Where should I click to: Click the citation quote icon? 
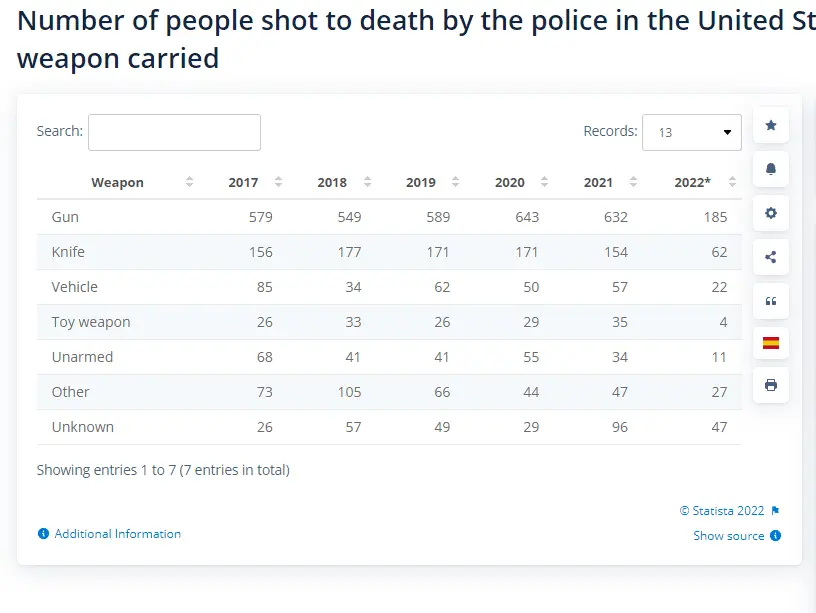click(770, 301)
